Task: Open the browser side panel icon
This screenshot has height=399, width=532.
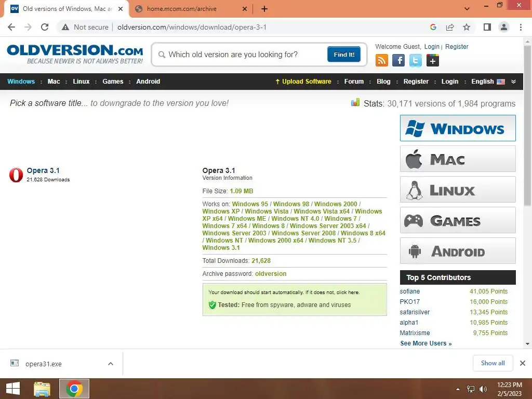Action: 487,27
